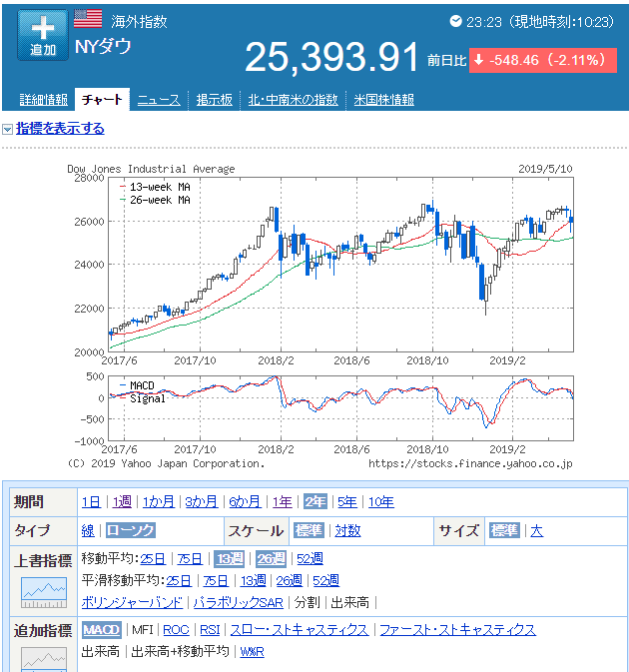The image size is (629, 672).
Task: Click the 追加指標 chart thumbnail icon
Action: [x=44, y=660]
